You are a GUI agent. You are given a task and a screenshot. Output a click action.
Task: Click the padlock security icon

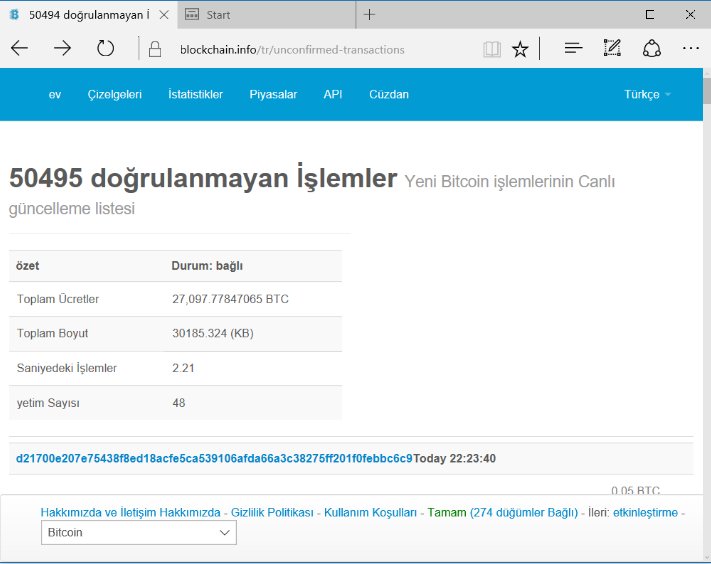tap(155, 49)
